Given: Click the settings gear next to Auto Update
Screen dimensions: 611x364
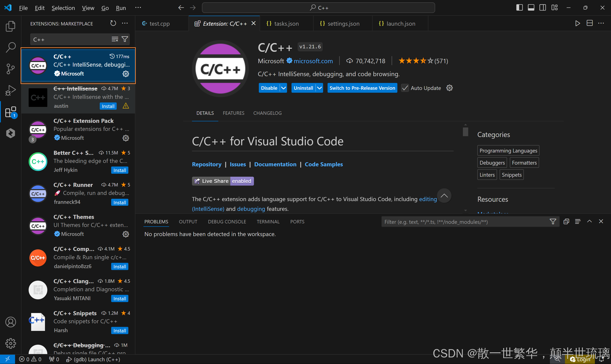Looking at the screenshot, I should pos(449,88).
